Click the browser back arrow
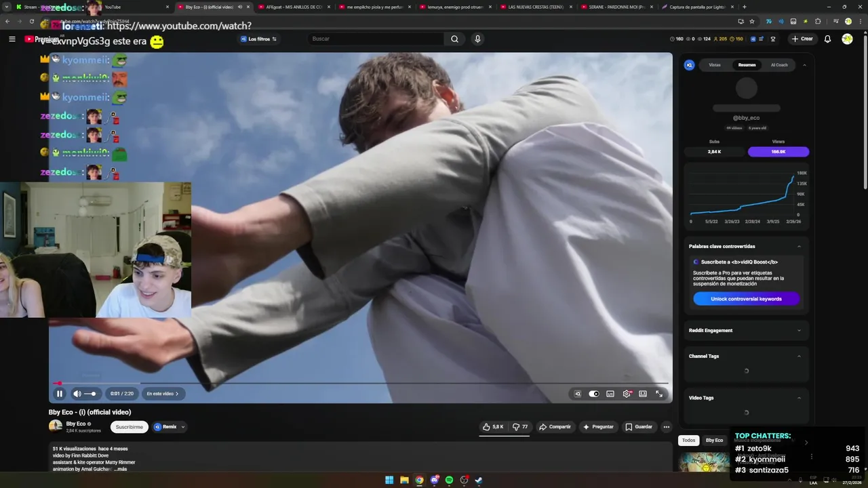The width and height of the screenshot is (868, 488). pyautogui.click(x=7, y=22)
